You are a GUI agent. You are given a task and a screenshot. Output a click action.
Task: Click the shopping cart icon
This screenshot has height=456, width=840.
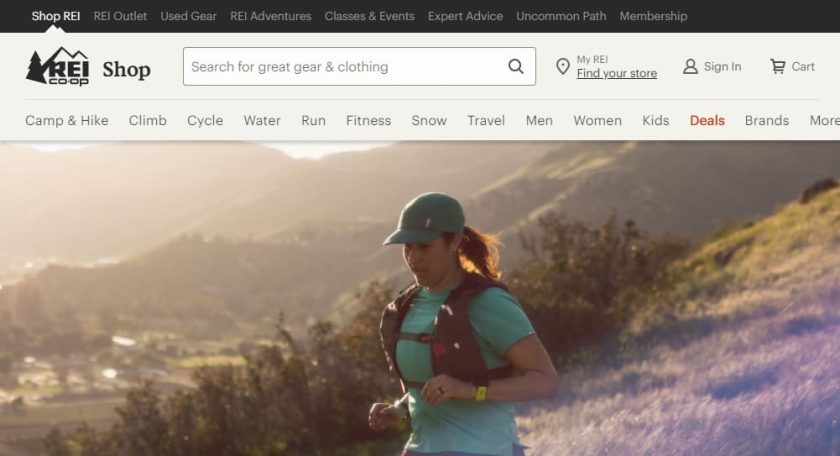[x=778, y=66]
